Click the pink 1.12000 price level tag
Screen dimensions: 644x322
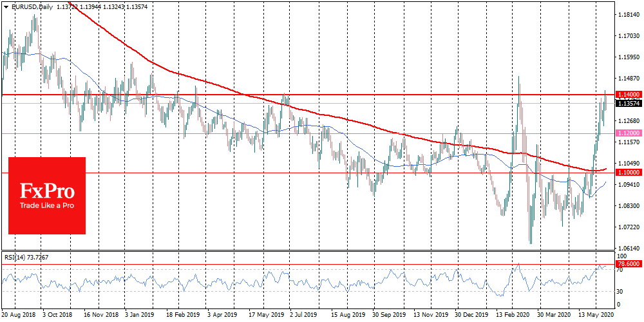[628, 133]
